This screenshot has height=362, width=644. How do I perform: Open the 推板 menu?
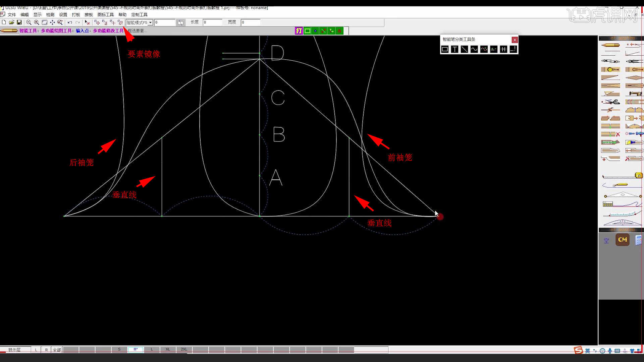click(89, 15)
